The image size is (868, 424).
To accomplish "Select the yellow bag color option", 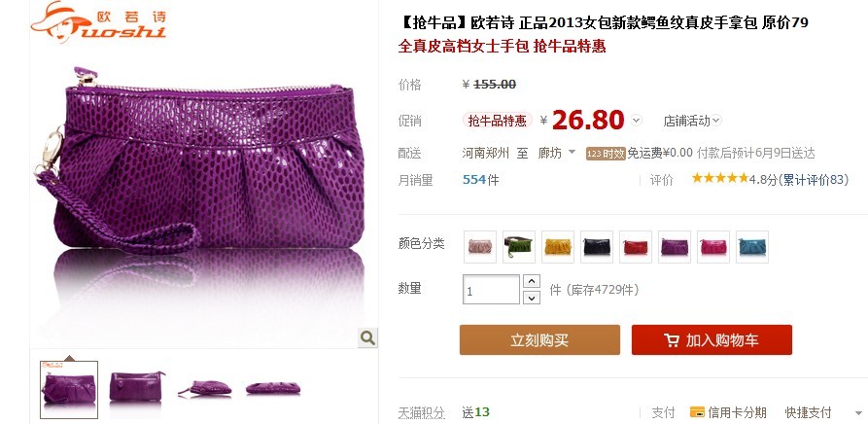I will click(558, 246).
